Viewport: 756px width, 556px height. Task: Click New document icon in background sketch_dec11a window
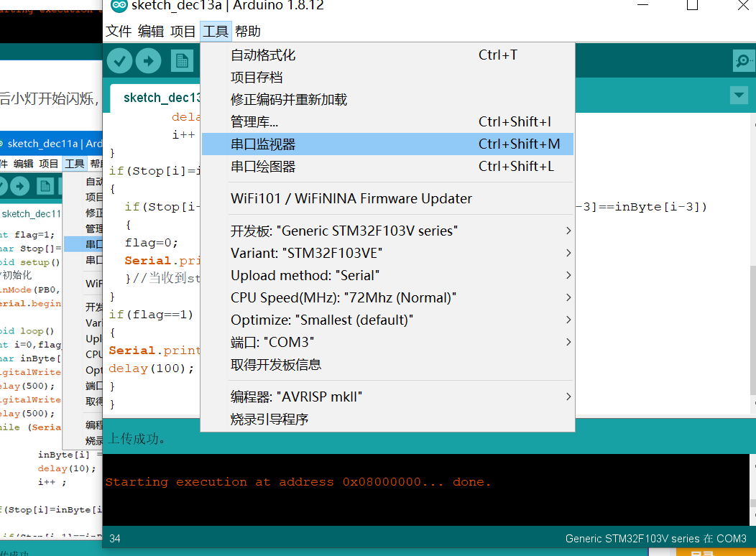[x=45, y=186]
